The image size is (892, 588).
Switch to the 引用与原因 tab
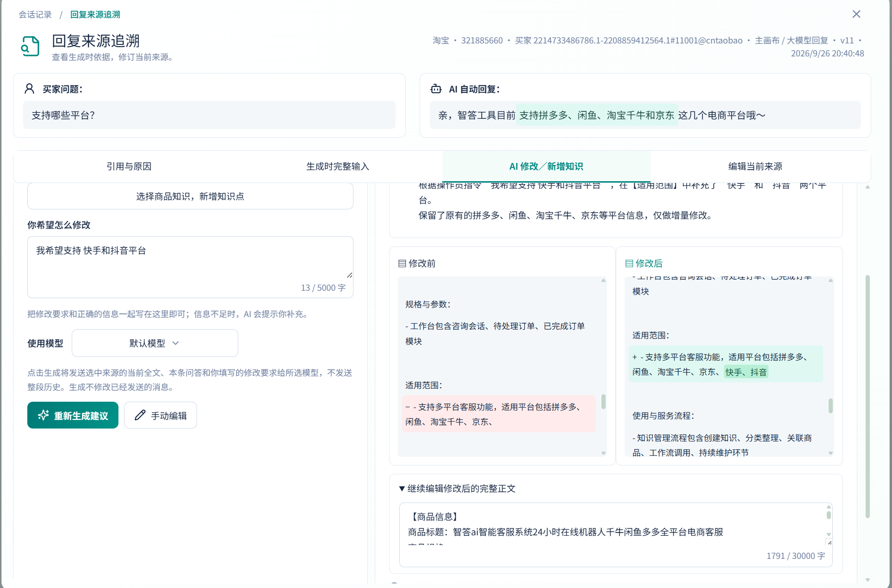129,166
